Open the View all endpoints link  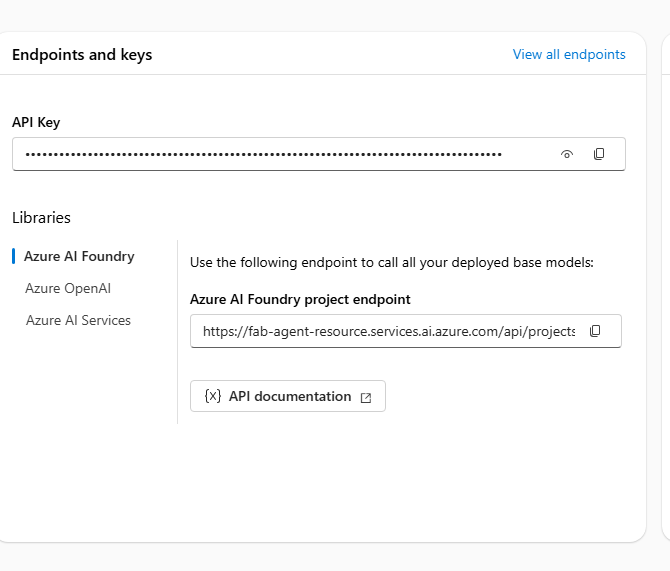(569, 54)
